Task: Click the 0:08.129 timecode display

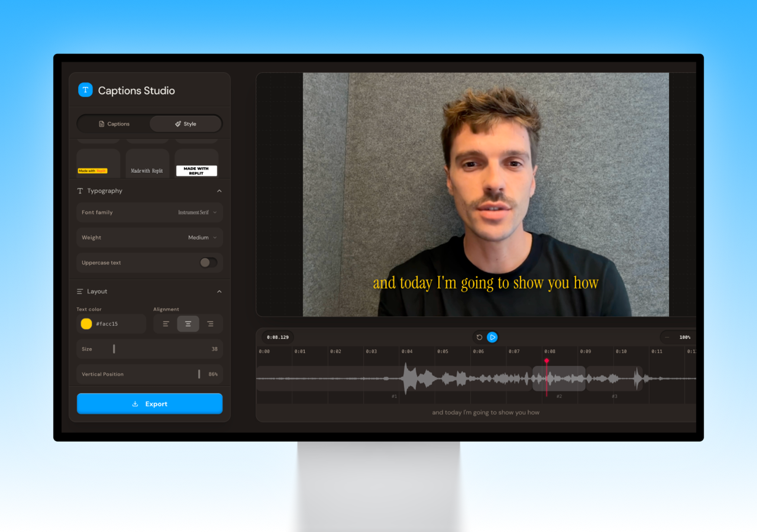Action: pos(278,338)
